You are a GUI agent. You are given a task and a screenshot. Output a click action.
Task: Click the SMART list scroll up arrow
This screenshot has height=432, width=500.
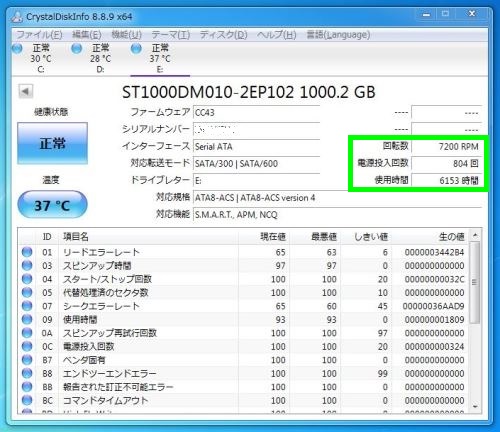point(475,235)
